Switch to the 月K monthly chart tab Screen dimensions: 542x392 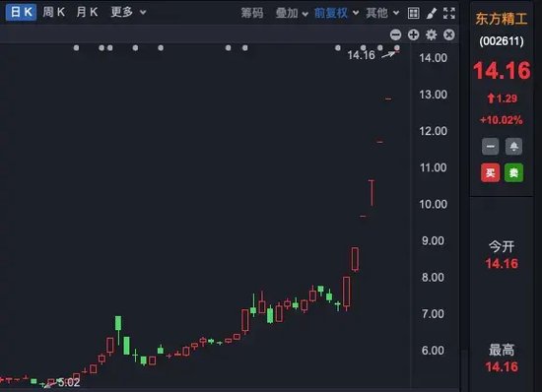point(87,12)
